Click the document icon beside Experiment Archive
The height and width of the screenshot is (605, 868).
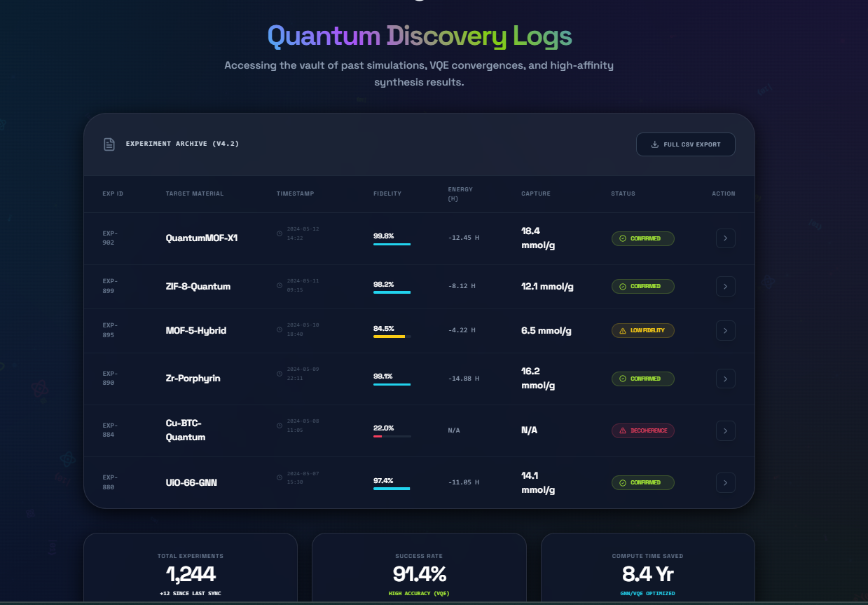109,144
